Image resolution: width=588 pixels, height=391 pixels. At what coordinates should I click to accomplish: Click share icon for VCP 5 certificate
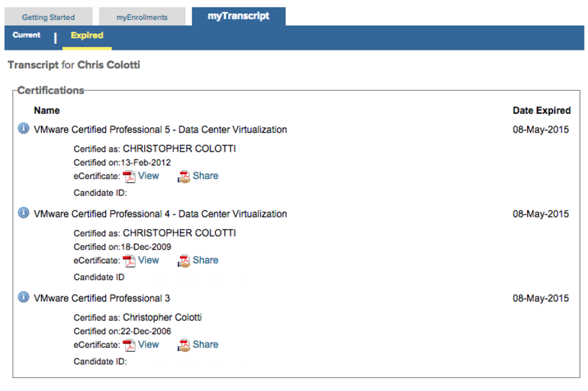[x=183, y=176]
